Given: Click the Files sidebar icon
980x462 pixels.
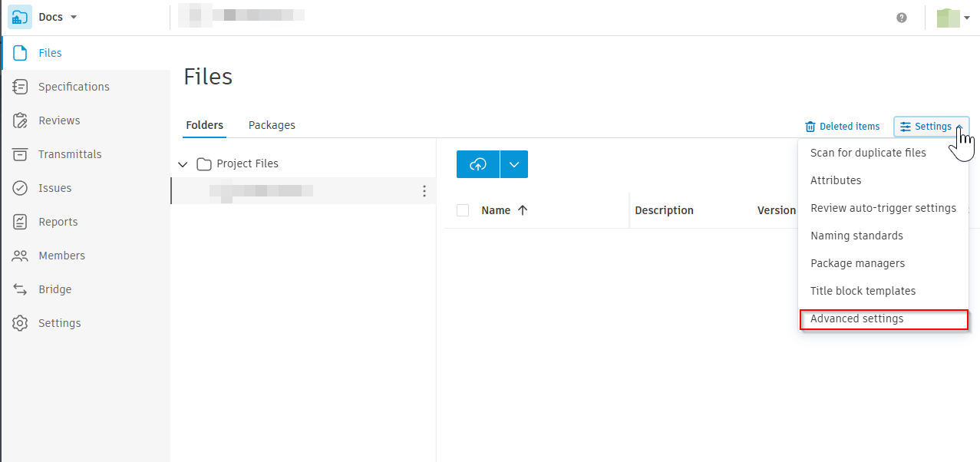Looking at the screenshot, I should pyautogui.click(x=20, y=53).
